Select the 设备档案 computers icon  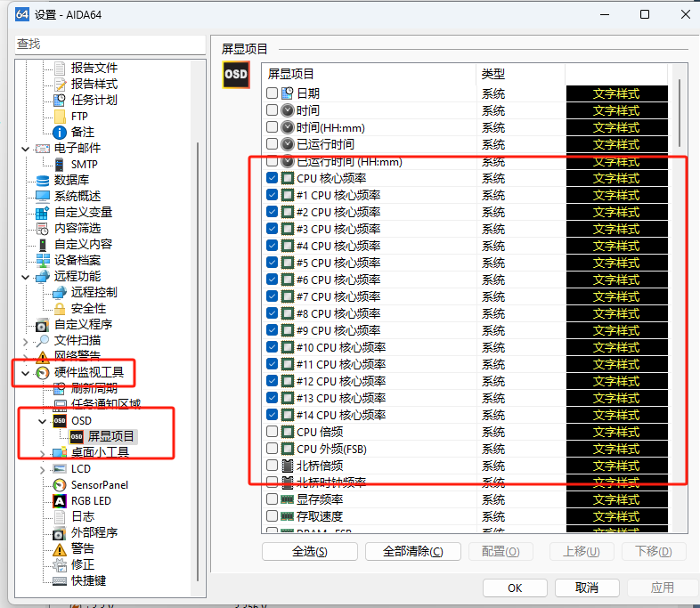pyautogui.click(x=43, y=261)
